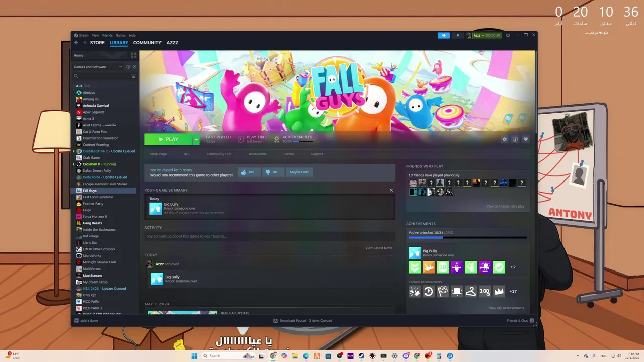Image resolution: width=644 pixels, height=362 pixels.
Task: Click View My Achievements
Action: point(506,308)
